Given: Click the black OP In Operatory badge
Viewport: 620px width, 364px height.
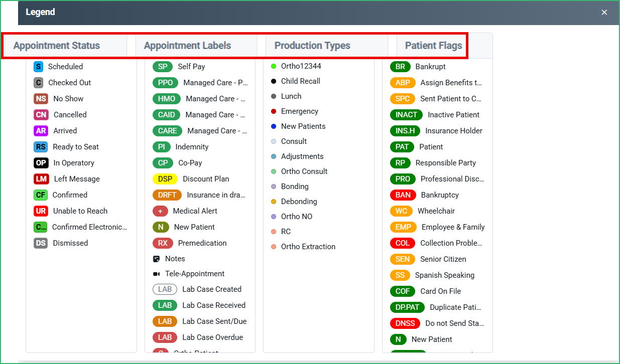Looking at the screenshot, I should coord(41,163).
